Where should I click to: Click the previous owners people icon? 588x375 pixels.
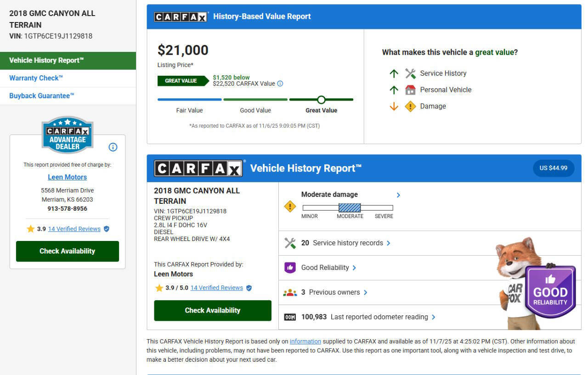click(x=290, y=292)
